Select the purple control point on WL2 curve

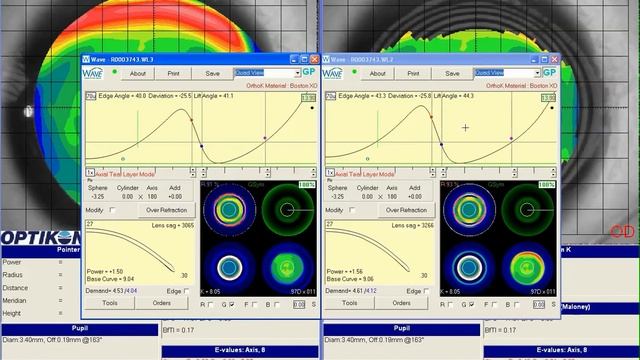point(511,139)
